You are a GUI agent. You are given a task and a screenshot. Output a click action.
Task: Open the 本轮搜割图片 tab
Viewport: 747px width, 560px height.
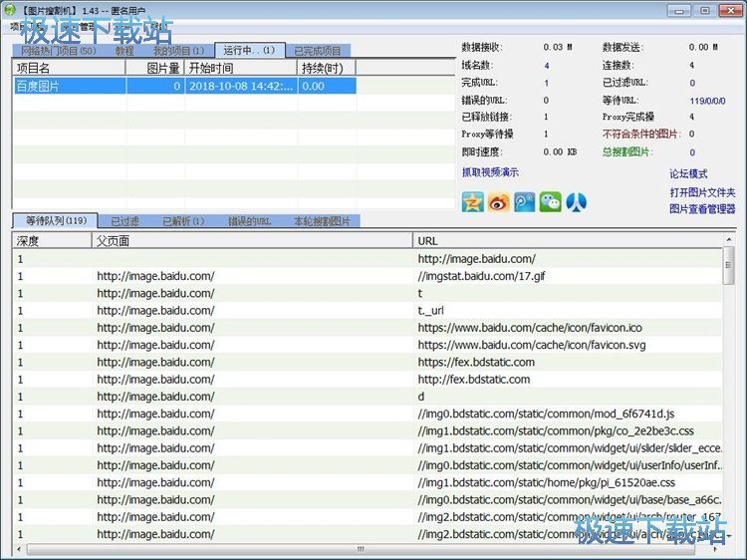322,221
